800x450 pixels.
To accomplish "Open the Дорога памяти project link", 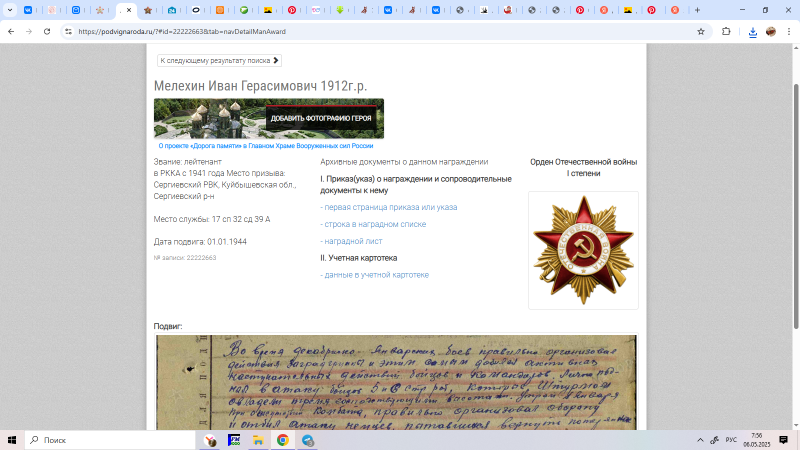I will pyautogui.click(x=266, y=146).
